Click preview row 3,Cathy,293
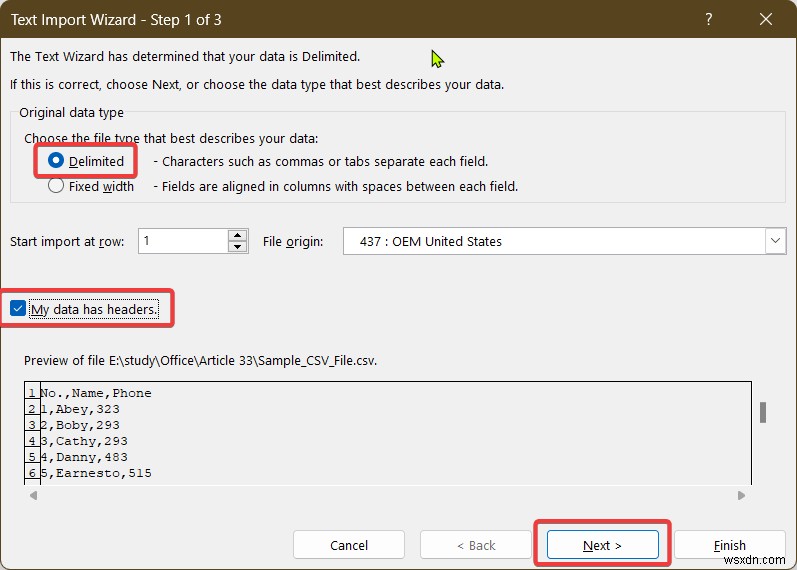This screenshot has width=797, height=570. [x=84, y=441]
